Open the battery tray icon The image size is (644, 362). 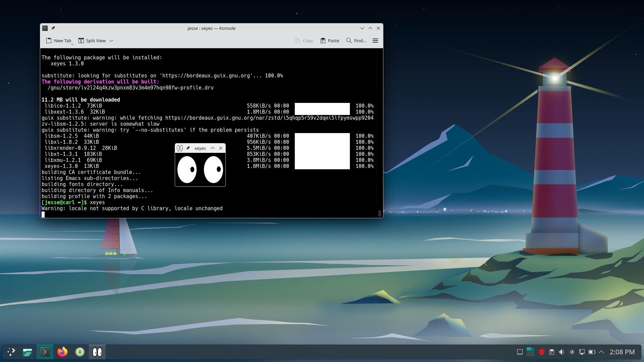pyautogui.click(x=592, y=352)
